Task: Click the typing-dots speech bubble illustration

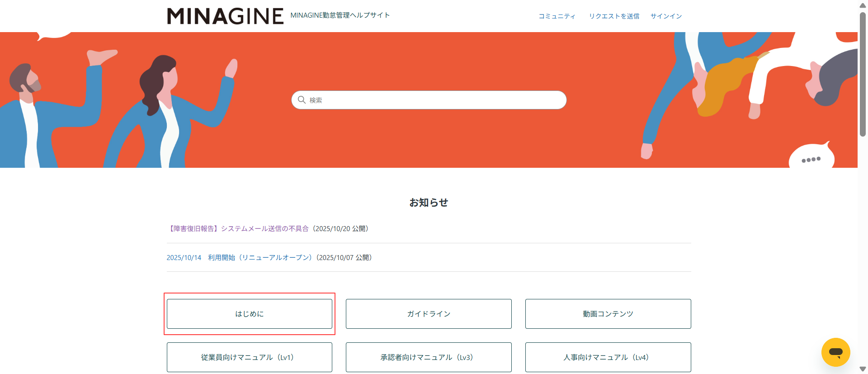Action: click(x=811, y=157)
